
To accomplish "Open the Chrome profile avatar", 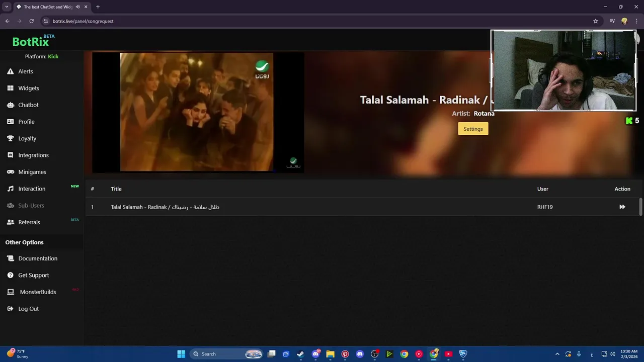I will 624,21.
